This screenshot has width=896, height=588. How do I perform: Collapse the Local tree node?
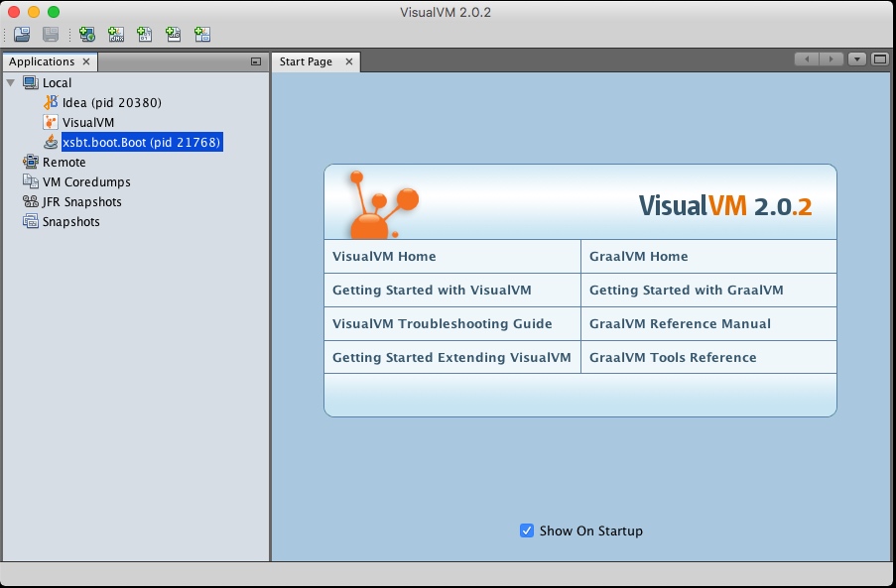pos(10,82)
